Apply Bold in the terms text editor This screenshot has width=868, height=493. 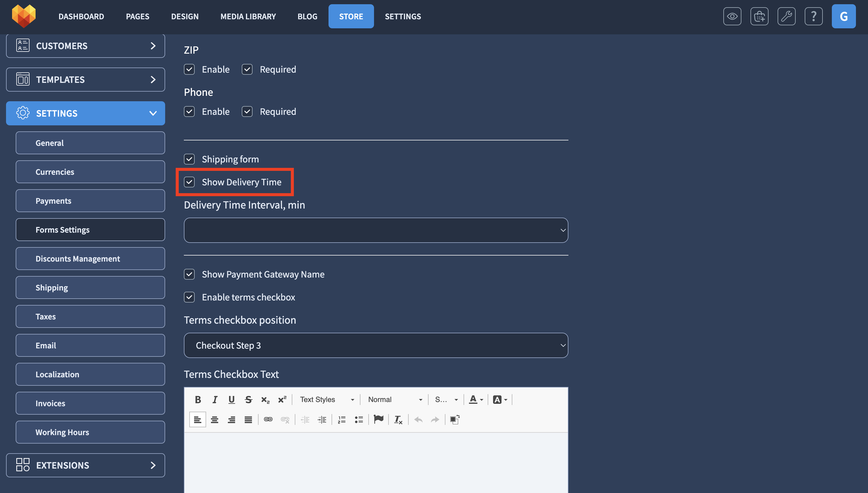tap(198, 400)
